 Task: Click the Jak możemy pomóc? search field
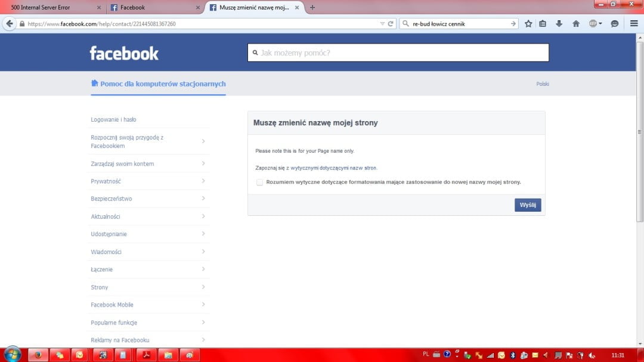[x=398, y=52]
